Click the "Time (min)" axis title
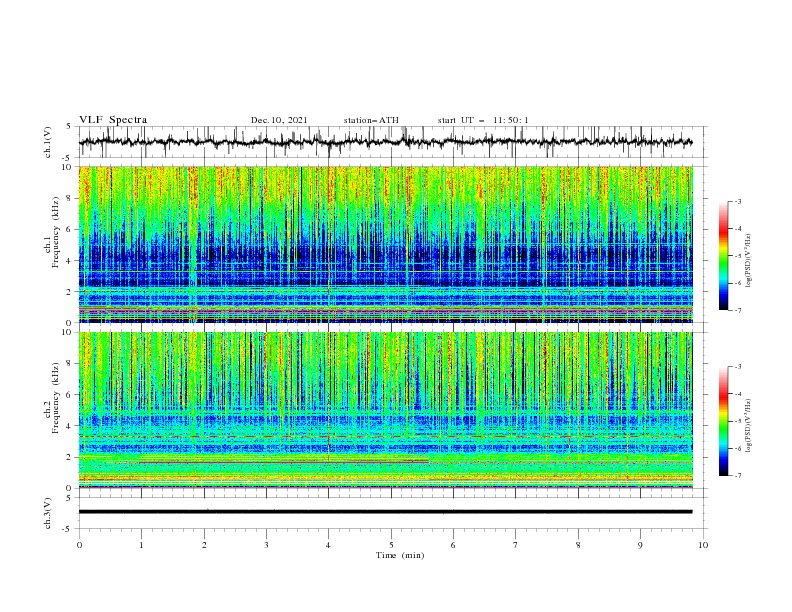 point(400,555)
